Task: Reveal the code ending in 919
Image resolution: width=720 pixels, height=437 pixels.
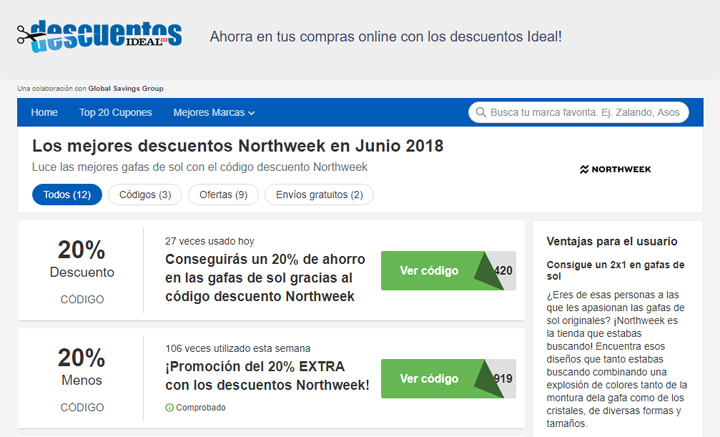Action: (448, 379)
